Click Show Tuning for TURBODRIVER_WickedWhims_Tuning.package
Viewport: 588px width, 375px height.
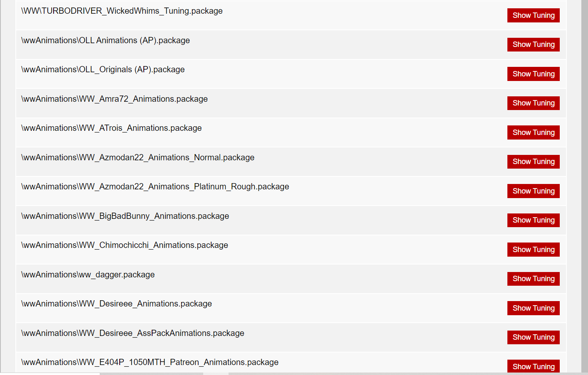(533, 15)
